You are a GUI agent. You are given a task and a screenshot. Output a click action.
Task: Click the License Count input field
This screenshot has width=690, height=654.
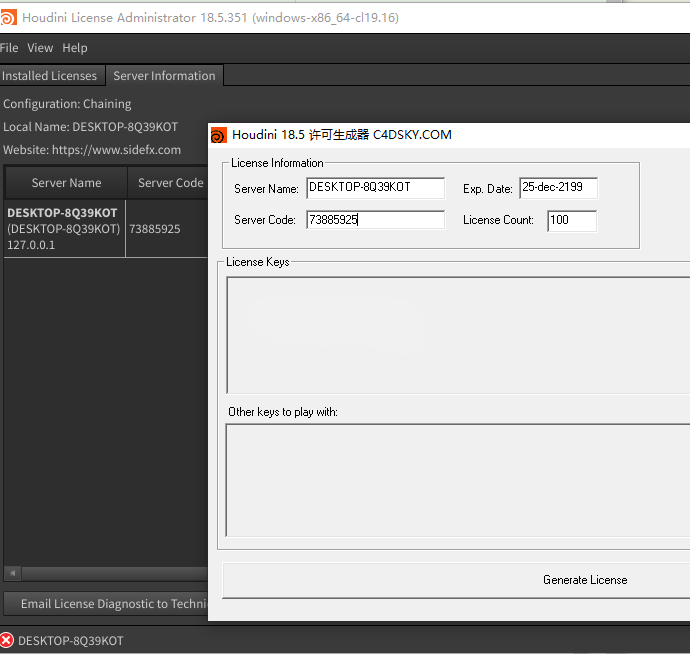[x=572, y=220]
